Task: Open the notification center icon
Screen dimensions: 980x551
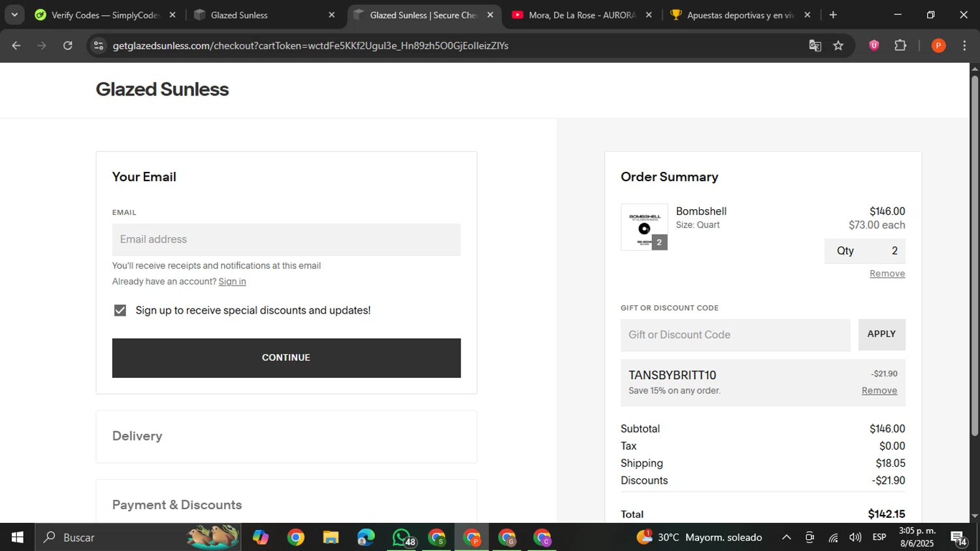Action: (x=959, y=538)
